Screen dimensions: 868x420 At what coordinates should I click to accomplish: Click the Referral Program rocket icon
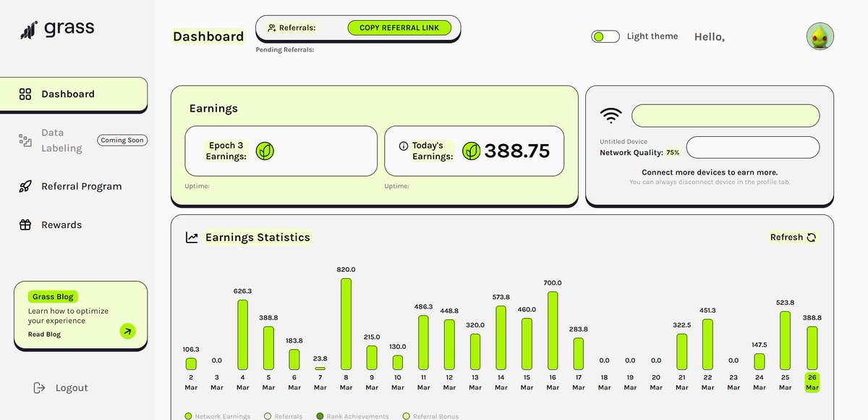pyautogui.click(x=25, y=186)
